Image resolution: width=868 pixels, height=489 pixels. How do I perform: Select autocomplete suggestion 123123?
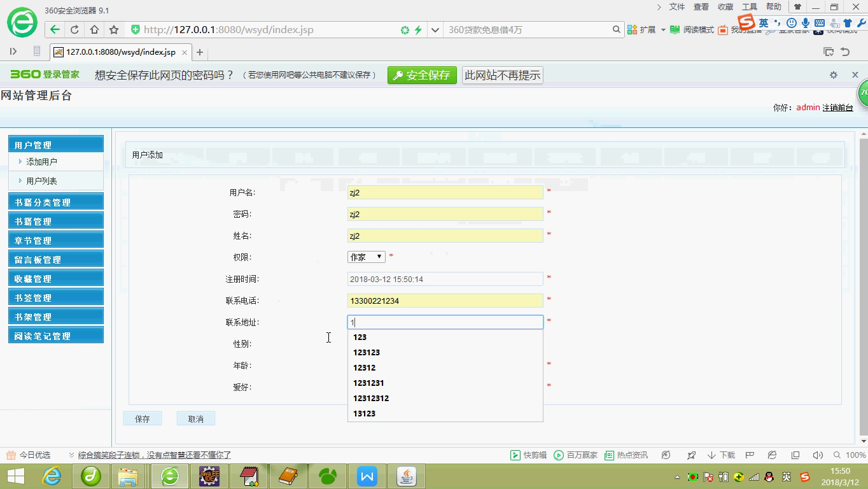[x=445, y=352]
